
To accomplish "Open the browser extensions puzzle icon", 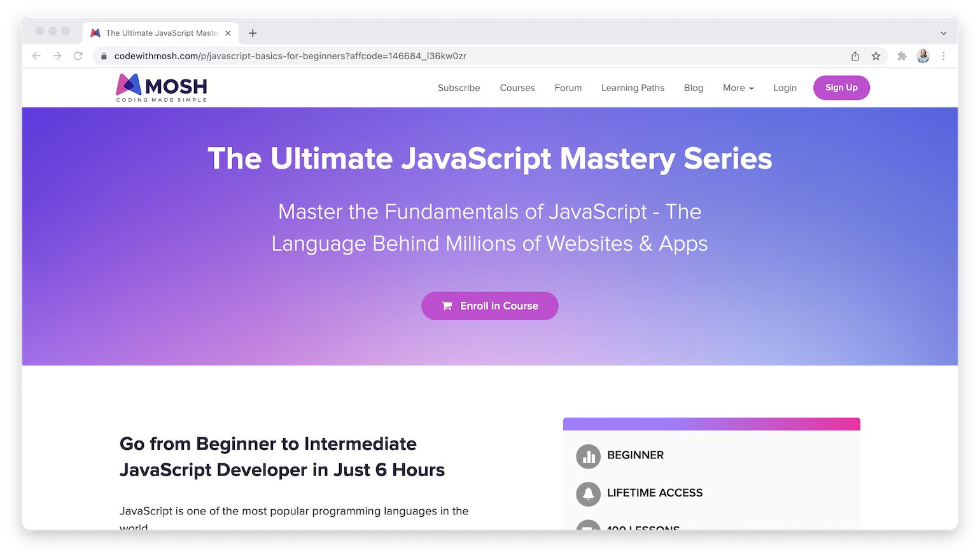I will [x=902, y=56].
